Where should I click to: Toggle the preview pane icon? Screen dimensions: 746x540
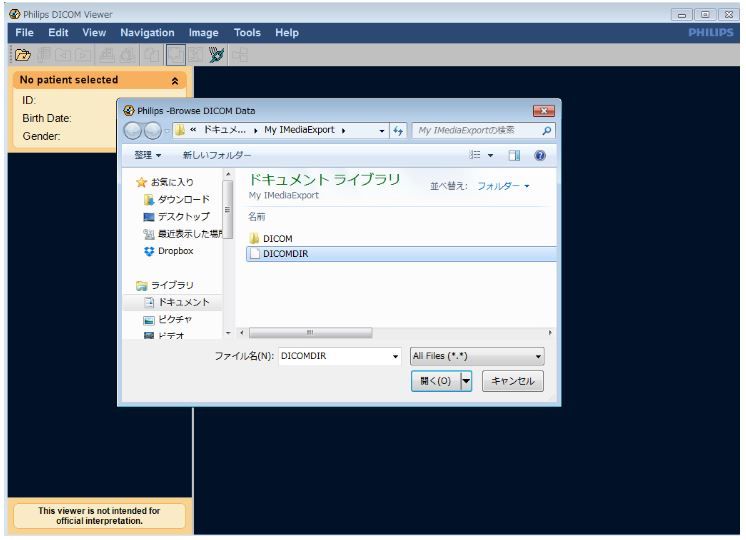(514, 156)
